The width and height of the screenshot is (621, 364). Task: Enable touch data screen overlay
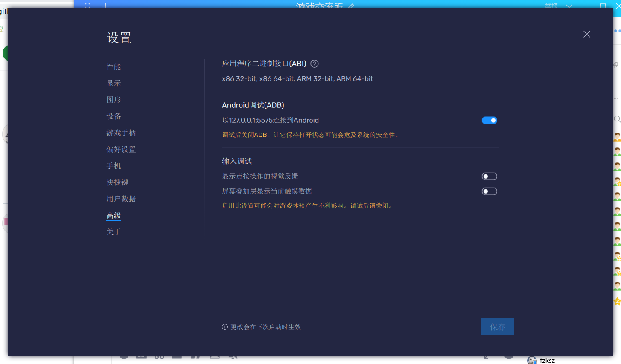[x=489, y=191]
